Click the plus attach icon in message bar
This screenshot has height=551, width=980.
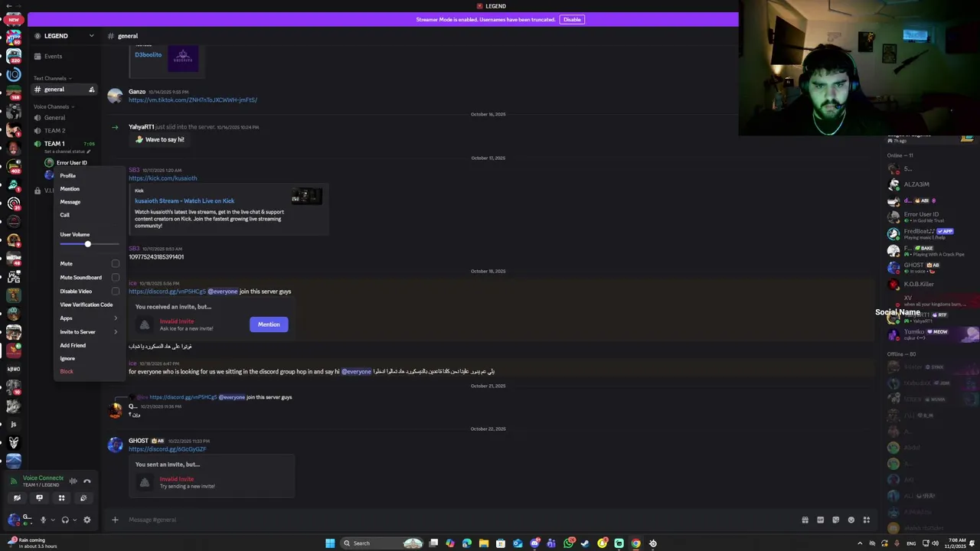pos(115,520)
